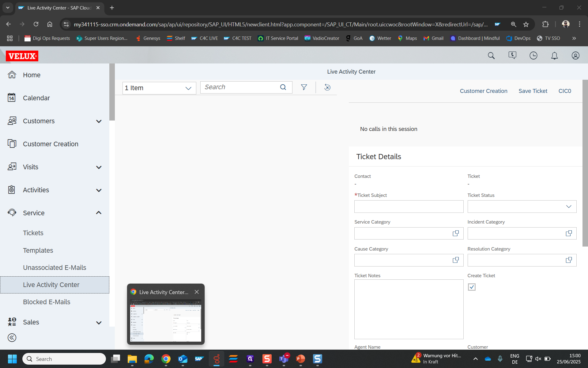Click the Home house icon in sidebar

coord(12,75)
